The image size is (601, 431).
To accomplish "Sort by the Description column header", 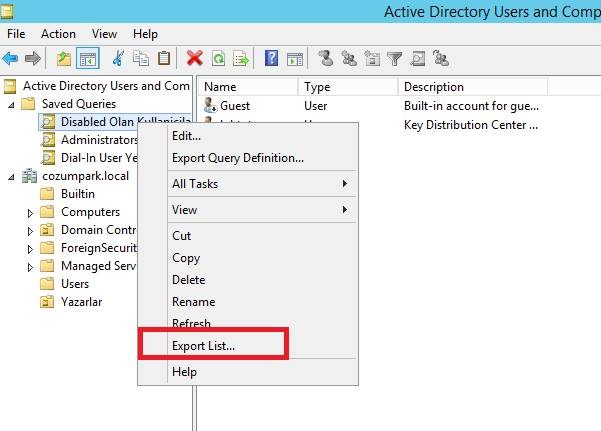I will point(473,87).
